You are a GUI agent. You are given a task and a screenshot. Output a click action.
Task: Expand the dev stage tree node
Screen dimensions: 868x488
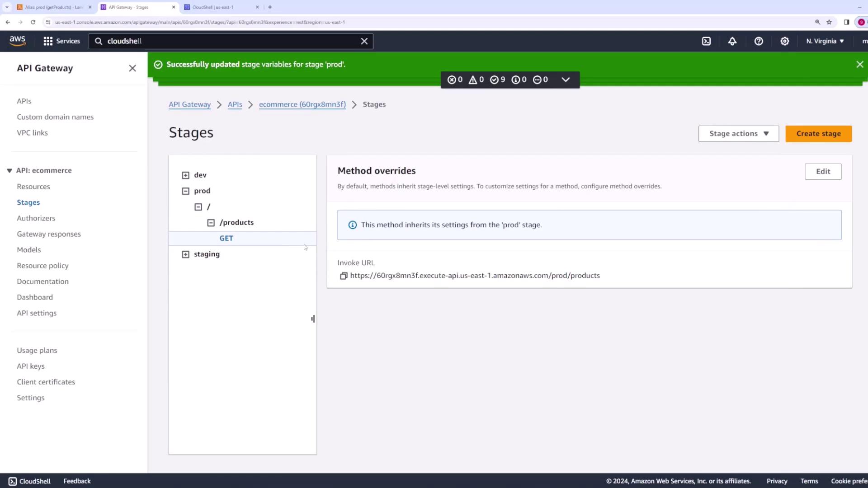click(x=185, y=175)
